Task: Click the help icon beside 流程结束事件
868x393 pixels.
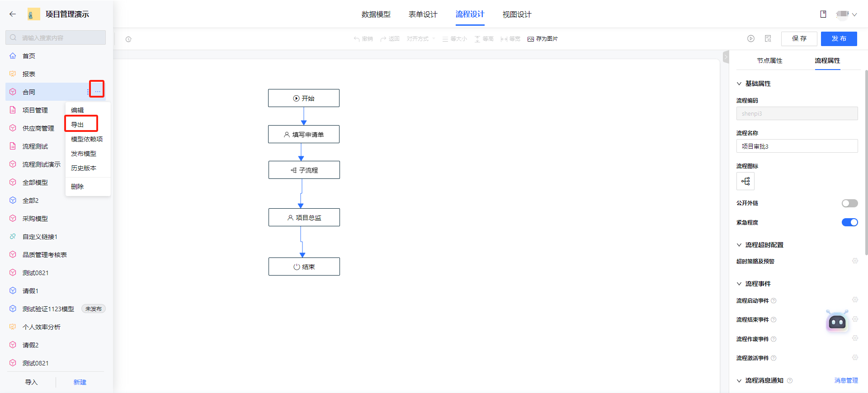Action: coord(774,320)
